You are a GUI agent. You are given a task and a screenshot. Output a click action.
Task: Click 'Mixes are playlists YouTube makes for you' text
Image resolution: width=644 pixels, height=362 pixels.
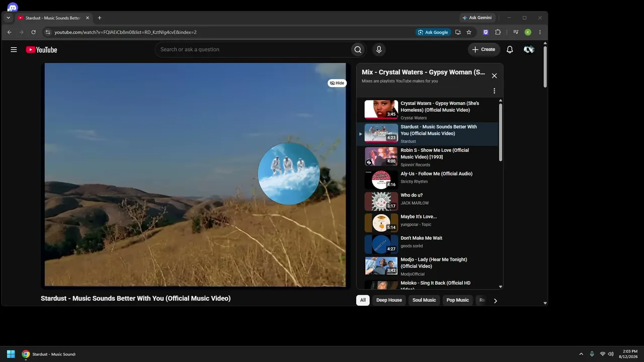(x=400, y=81)
